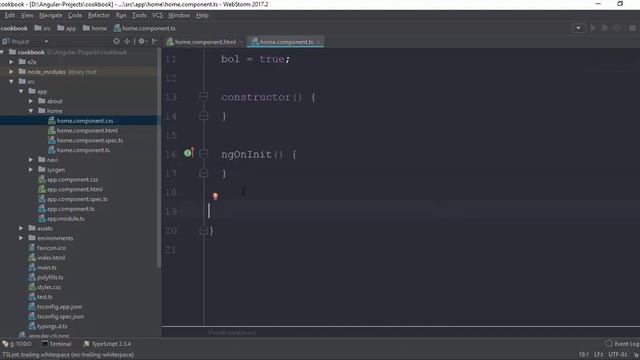
Task: Open the Project view selector dropdown
Action: tap(46, 42)
